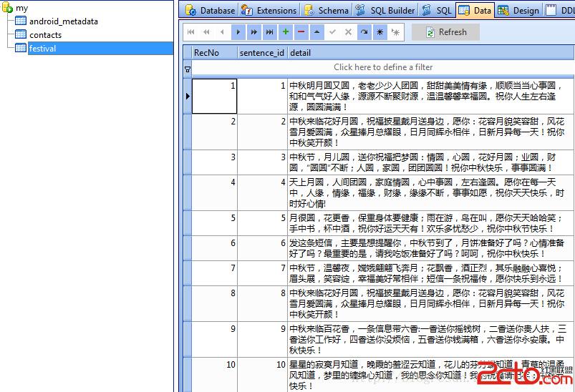Select detail cell beginning 星星的寂寞月知道
Image resolution: width=575 pixels, height=392 pixels.
[x=431, y=375]
